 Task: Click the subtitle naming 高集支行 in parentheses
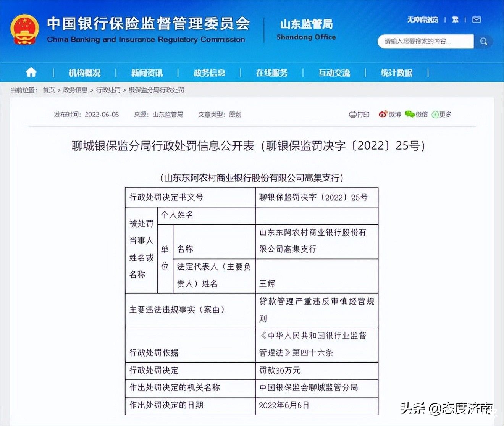point(252,178)
